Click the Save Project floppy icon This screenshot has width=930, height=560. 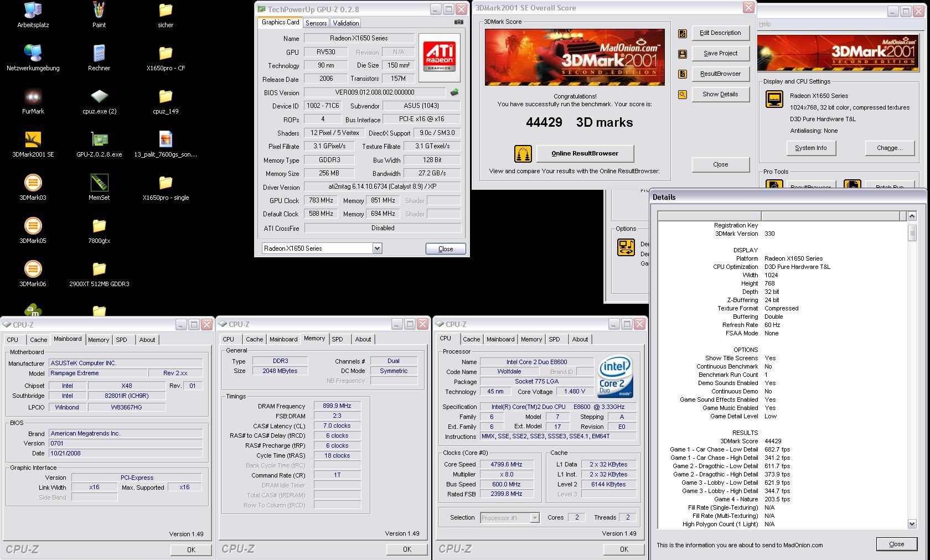[683, 54]
